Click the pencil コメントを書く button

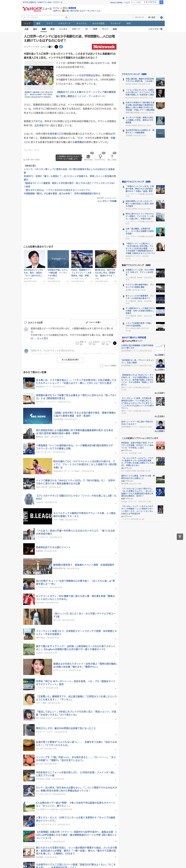[x=93, y=322]
